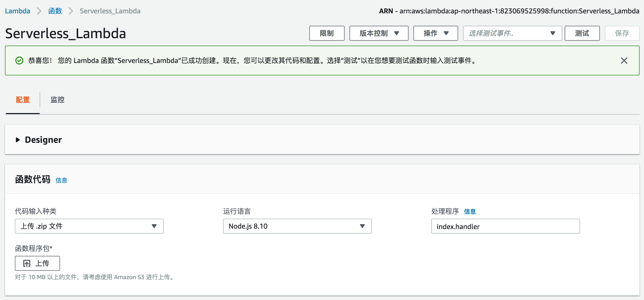Click the index.handler input field
This screenshot has height=300, width=644.
[505, 226]
